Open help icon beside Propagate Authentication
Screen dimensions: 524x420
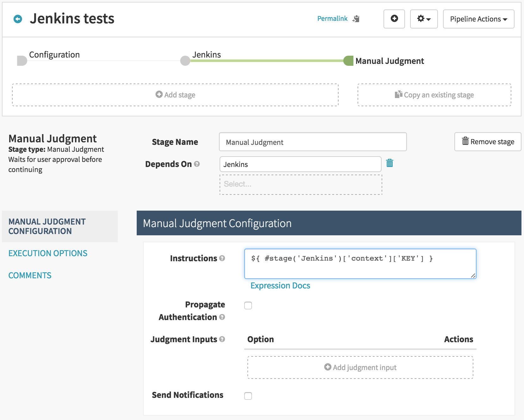(x=222, y=317)
